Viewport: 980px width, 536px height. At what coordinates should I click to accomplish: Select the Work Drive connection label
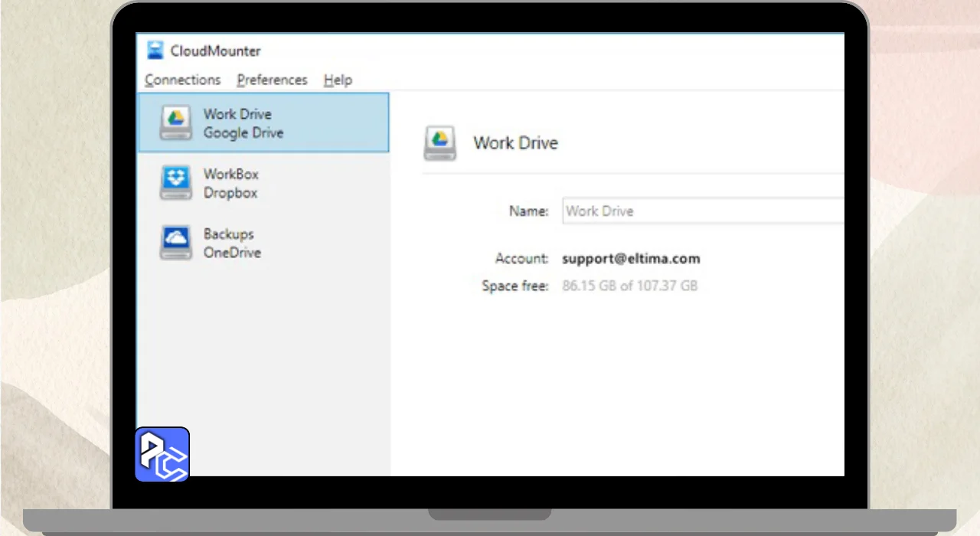point(237,113)
